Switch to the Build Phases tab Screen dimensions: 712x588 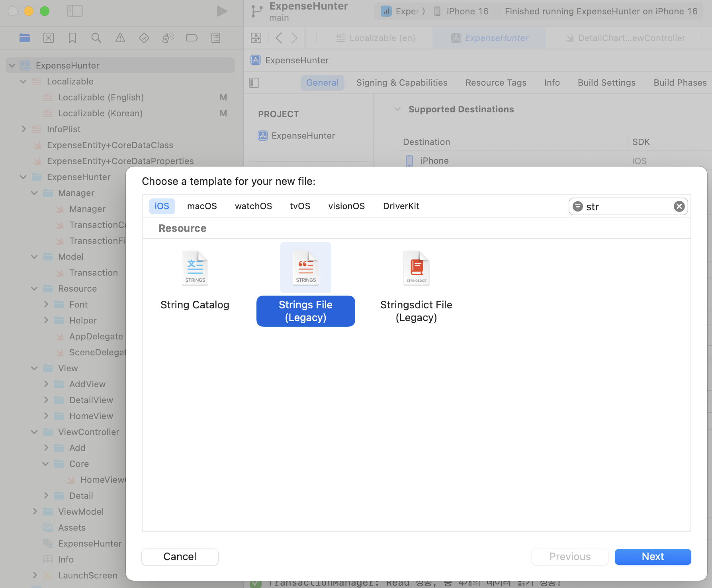680,83
